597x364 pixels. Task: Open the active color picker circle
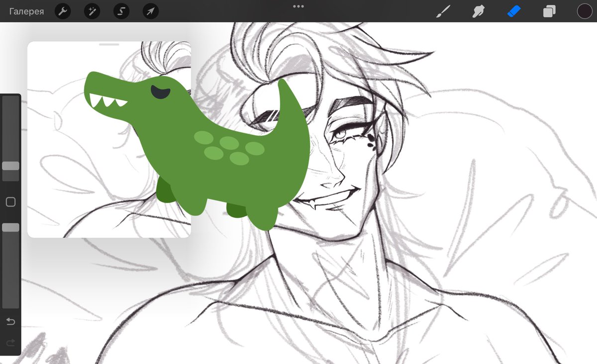click(x=585, y=11)
